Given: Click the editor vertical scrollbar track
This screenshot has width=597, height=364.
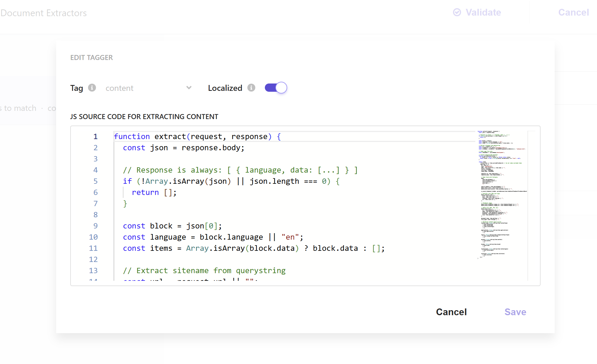Looking at the screenshot, I should [x=531, y=206].
